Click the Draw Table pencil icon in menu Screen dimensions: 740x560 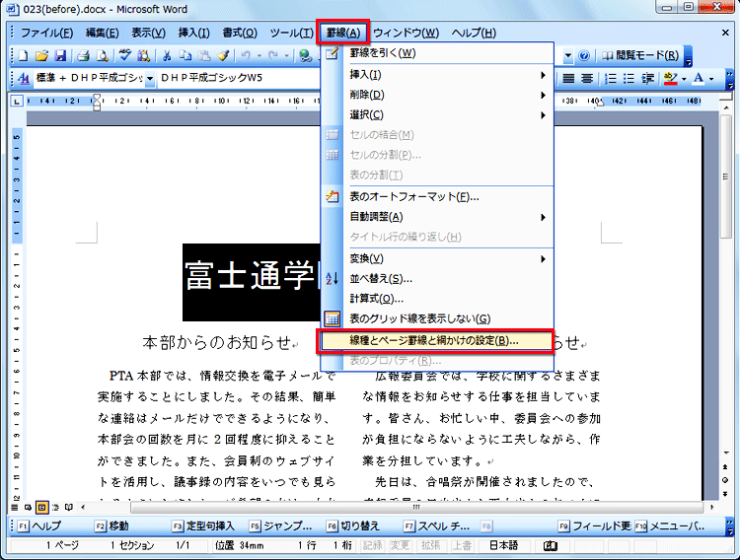333,53
